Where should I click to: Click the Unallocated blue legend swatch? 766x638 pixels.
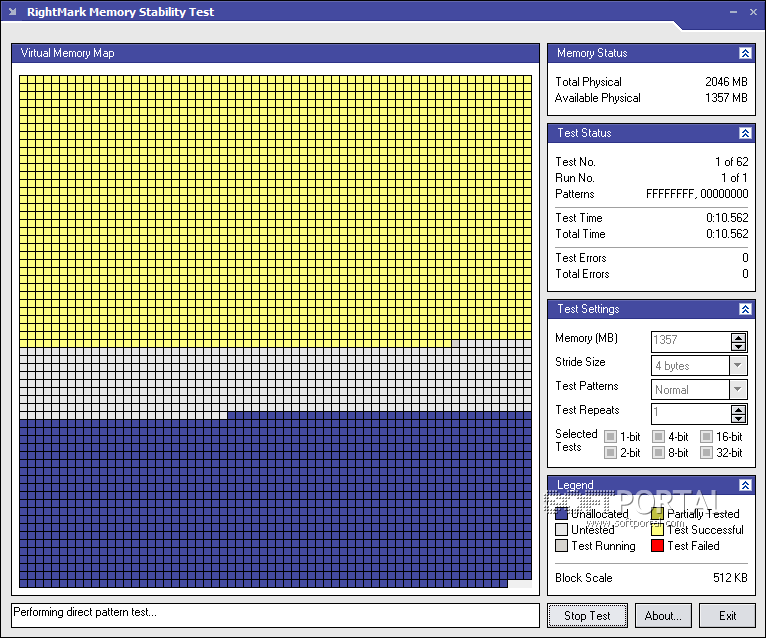pos(561,513)
